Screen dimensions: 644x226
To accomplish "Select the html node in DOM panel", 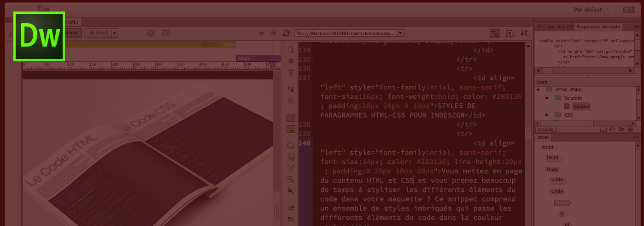I will click(548, 147).
